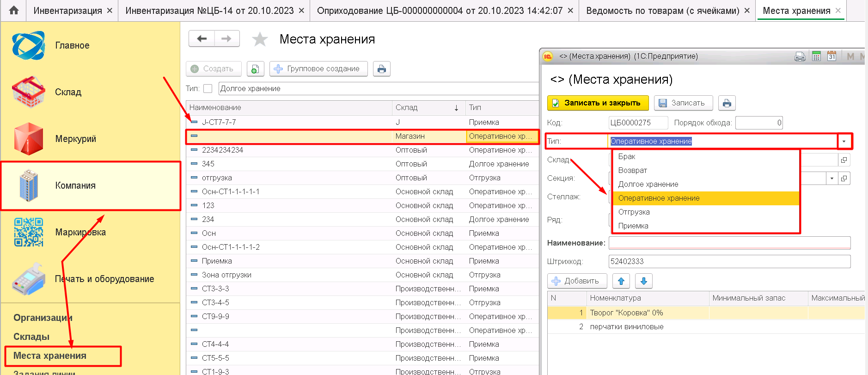
Task: Select the СТ9-9-9 row
Action: pyautogui.click(x=362, y=316)
